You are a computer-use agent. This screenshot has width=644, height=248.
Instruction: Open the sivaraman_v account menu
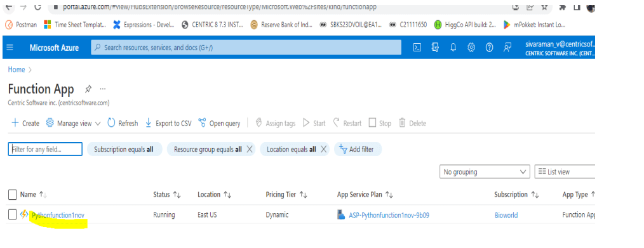[x=560, y=48]
